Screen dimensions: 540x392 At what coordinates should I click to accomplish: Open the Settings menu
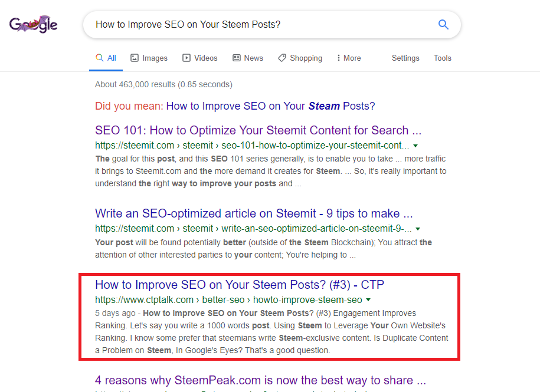(x=405, y=58)
